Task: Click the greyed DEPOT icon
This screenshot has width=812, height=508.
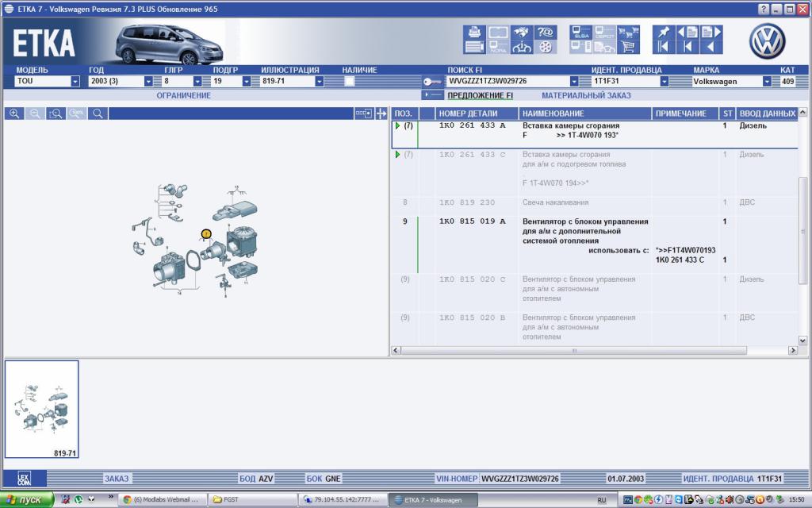Action: [604, 32]
